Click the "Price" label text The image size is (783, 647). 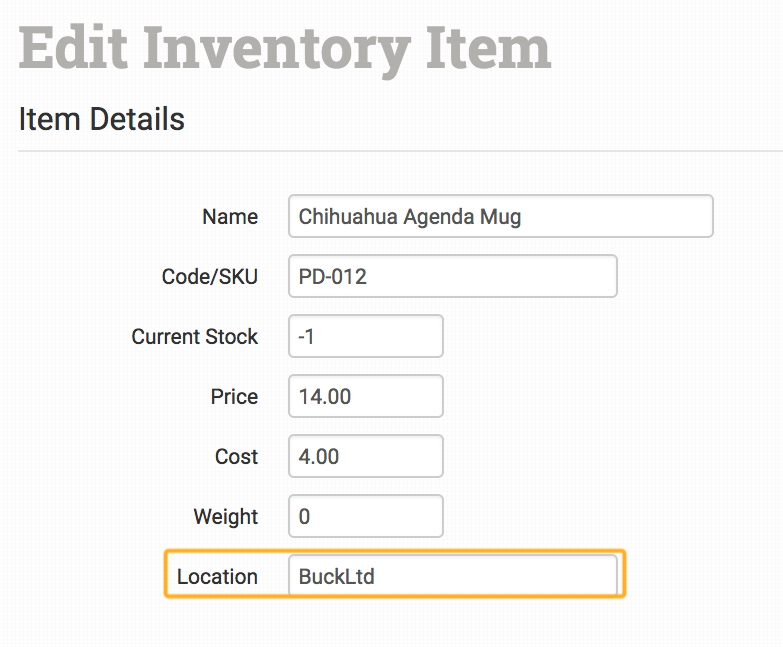tap(234, 397)
